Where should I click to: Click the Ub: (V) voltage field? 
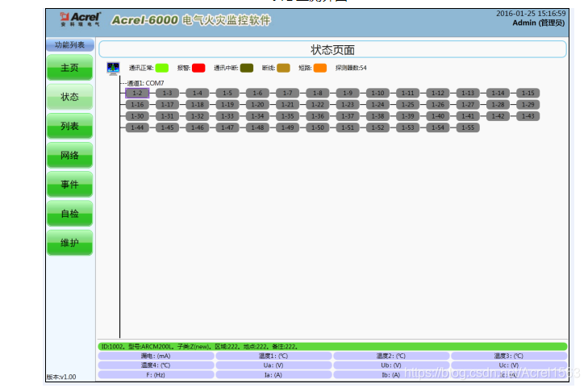click(x=391, y=365)
